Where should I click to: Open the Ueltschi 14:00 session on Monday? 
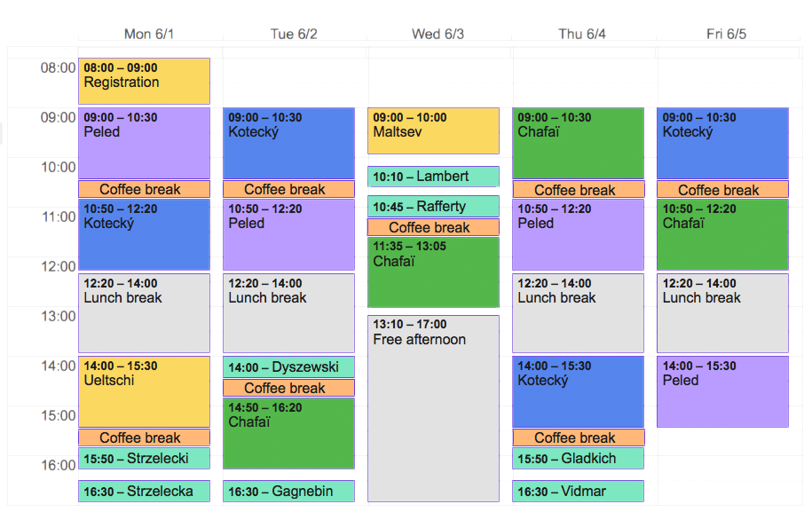click(x=144, y=391)
